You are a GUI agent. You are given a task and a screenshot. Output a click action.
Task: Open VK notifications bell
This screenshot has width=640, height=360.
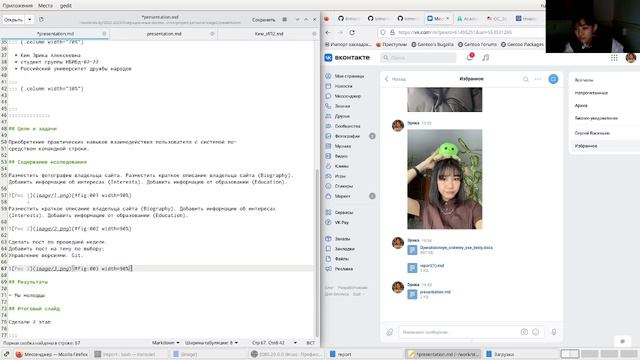click(x=469, y=58)
